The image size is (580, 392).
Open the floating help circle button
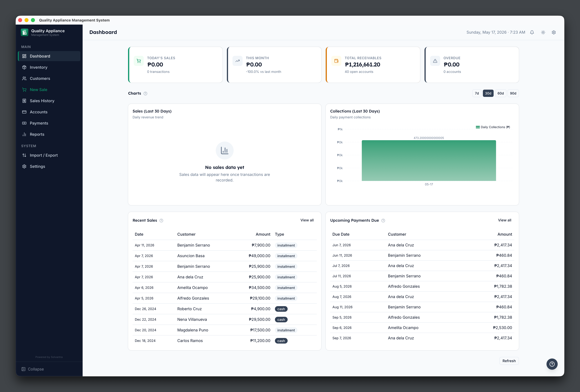pos(552,364)
